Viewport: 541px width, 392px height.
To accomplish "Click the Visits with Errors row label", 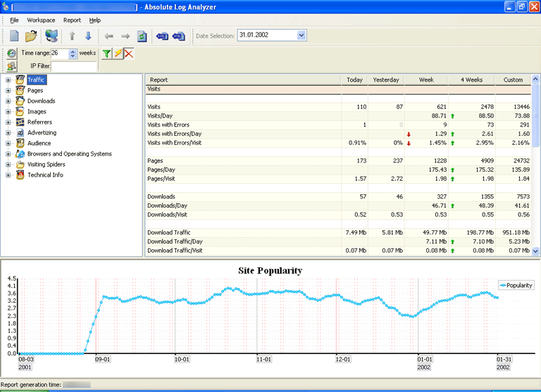I will 168,125.
